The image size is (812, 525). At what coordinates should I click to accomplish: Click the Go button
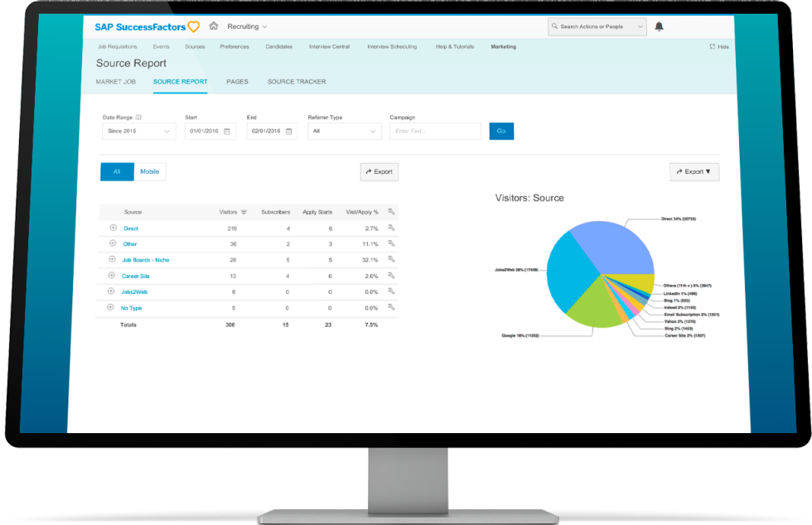pos(500,131)
